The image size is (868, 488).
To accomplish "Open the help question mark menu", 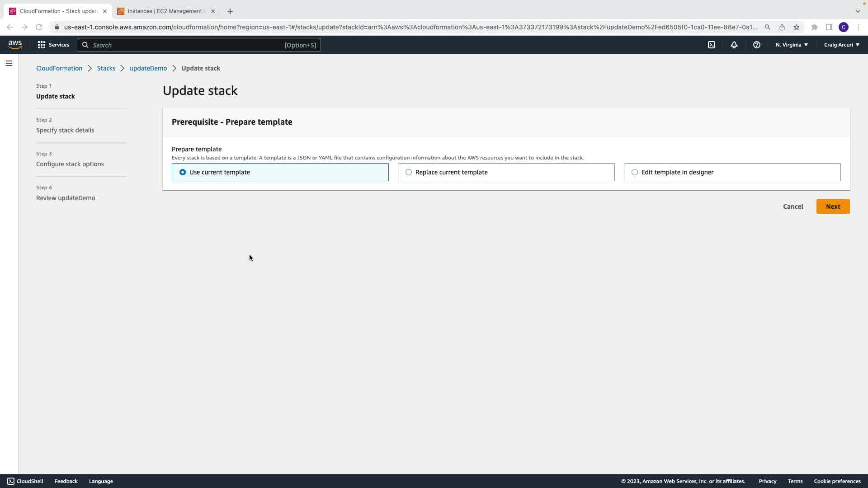I will (756, 45).
